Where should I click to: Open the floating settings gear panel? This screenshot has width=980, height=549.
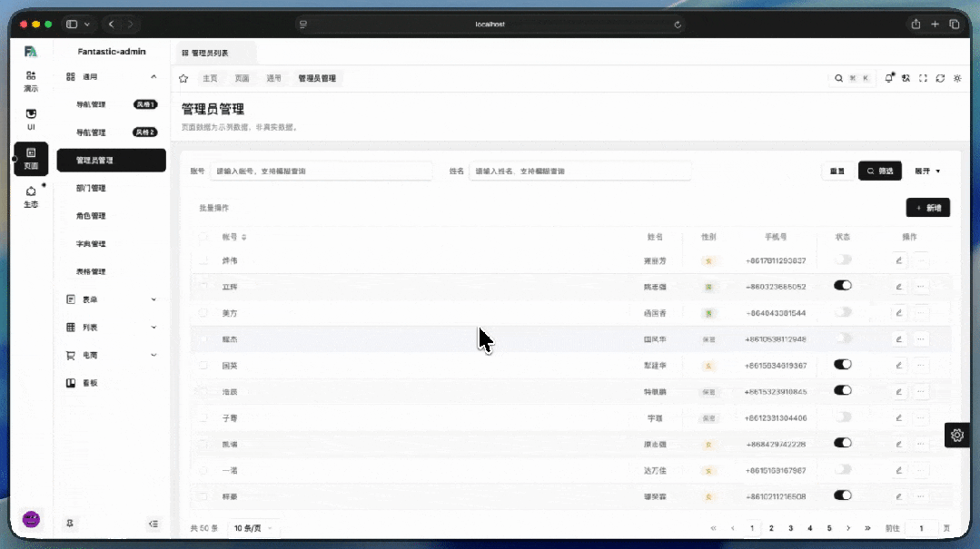coord(957,436)
